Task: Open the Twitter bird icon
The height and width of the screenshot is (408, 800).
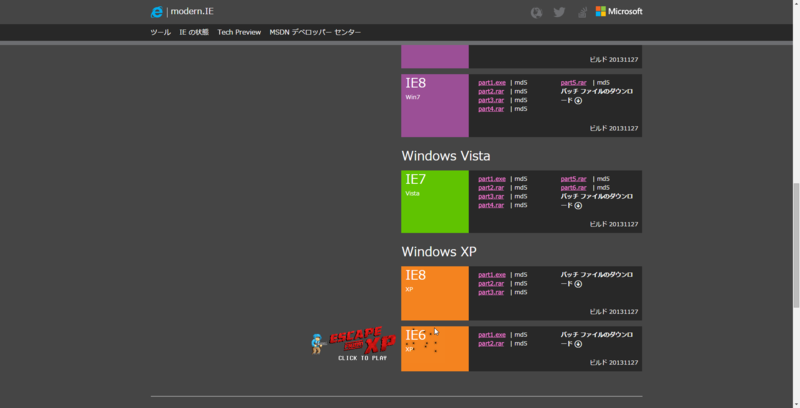Action: 559,12
